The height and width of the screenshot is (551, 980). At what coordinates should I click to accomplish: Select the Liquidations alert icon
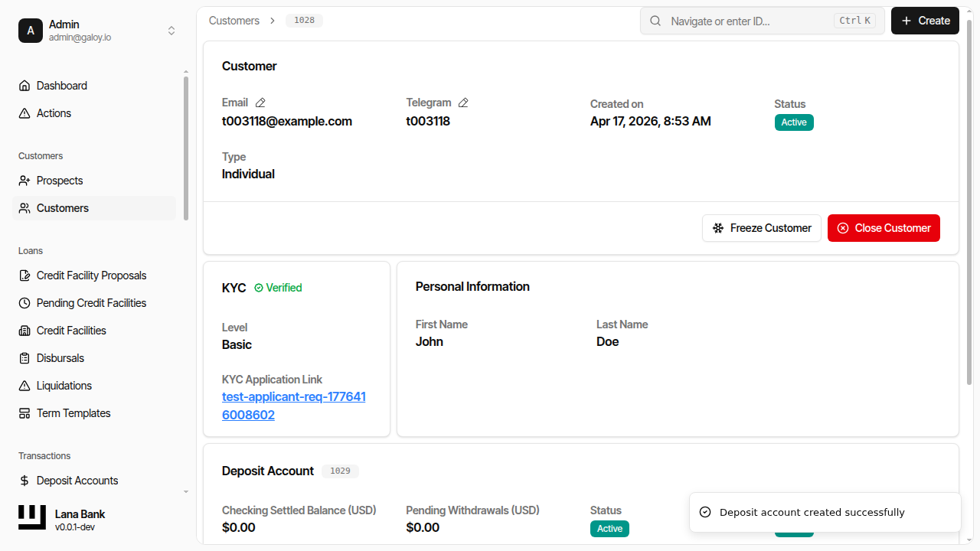point(24,385)
